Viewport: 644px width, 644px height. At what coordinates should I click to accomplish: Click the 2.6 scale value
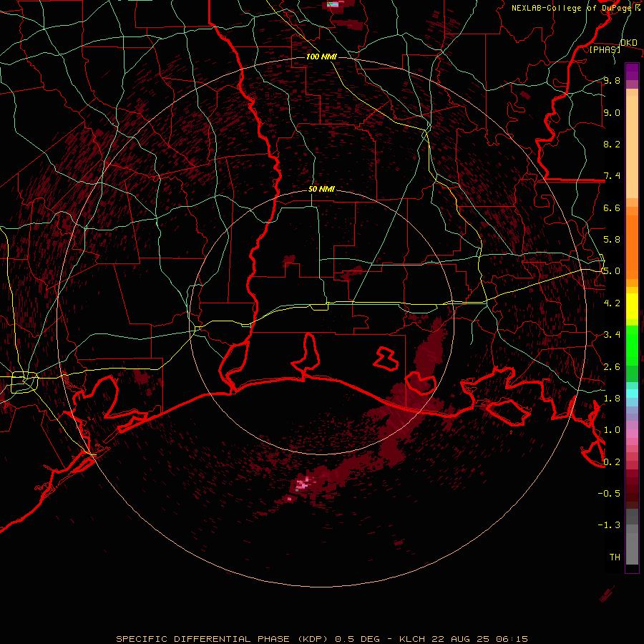(x=612, y=367)
